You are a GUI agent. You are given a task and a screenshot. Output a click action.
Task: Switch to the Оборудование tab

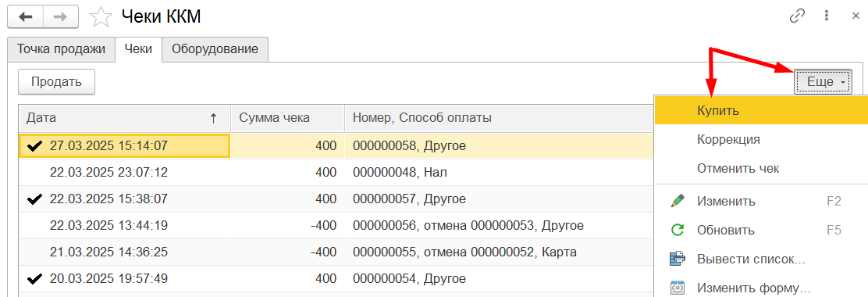tap(215, 48)
